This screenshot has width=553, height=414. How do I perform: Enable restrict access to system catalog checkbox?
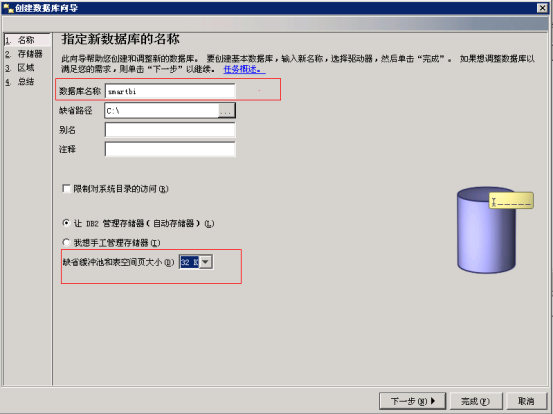pos(66,188)
